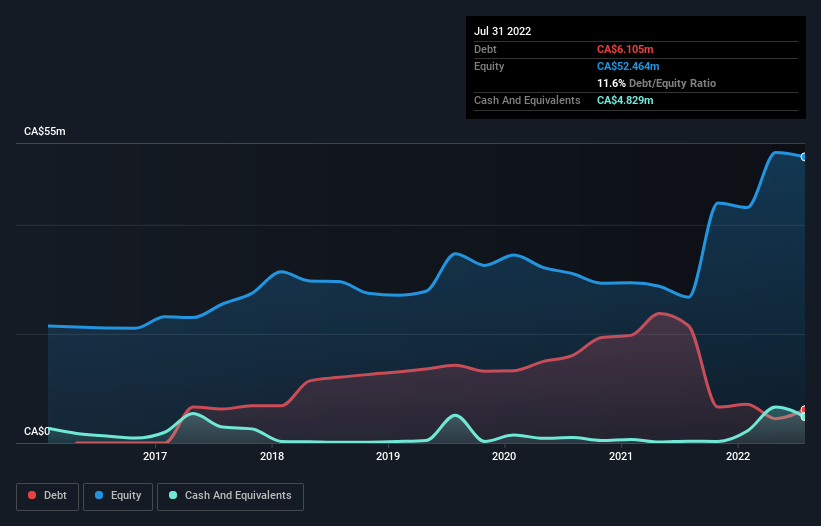Click the Equity endpoint marker at Jul 2022
Image resolution: width=821 pixels, height=526 pixels.
pyautogui.click(x=804, y=157)
